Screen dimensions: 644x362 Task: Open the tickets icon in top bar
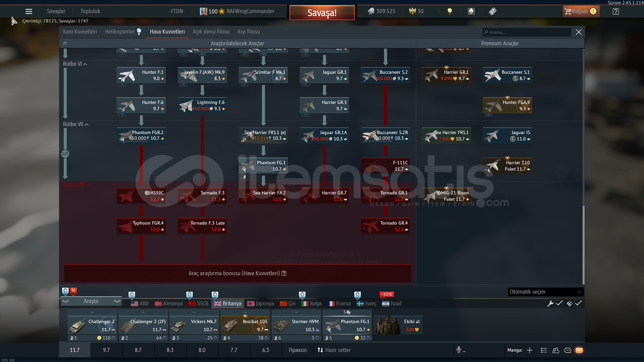(x=492, y=11)
